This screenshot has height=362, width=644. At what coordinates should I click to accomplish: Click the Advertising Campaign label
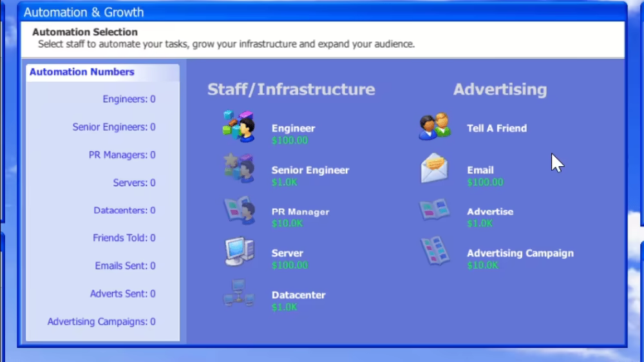520,253
